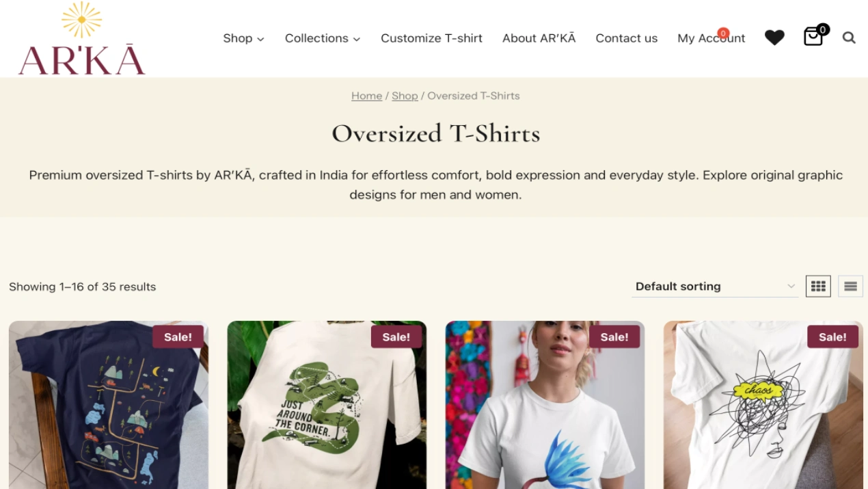
Task: Expand the Shop menu chevron
Action: (x=260, y=39)
